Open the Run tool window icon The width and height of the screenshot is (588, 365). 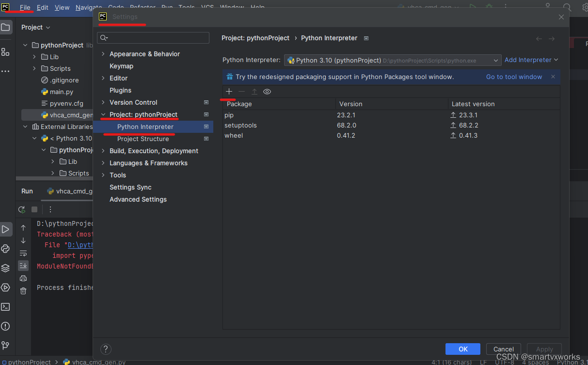tap(5, 229)
